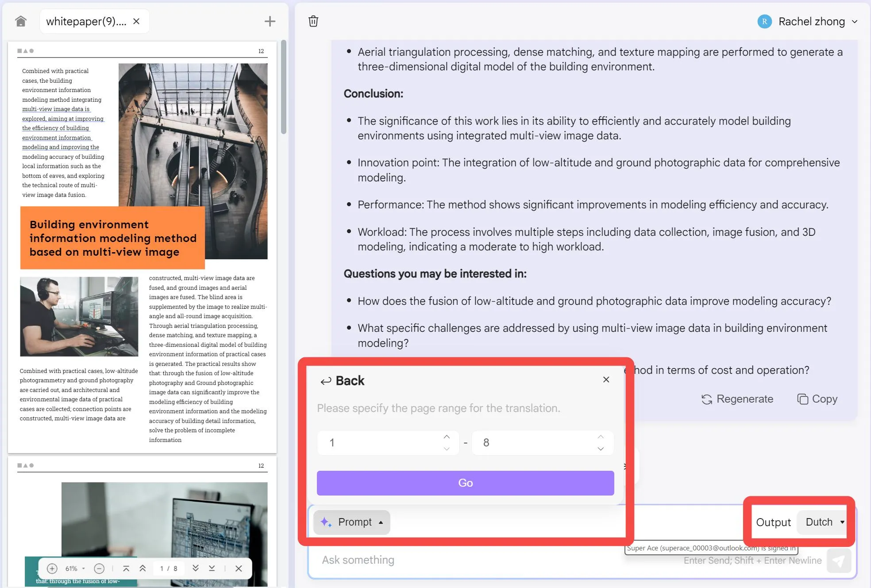Click the delete/trash icon at top
871x588 pixels.
[314, 21]
